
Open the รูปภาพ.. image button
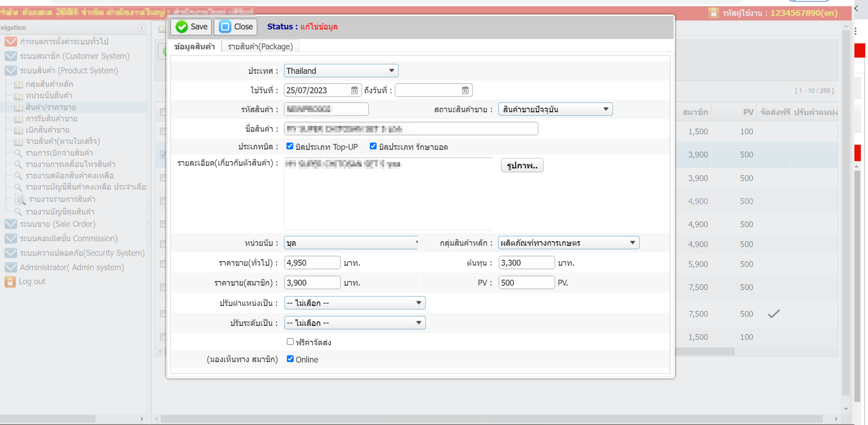point(522,165)
